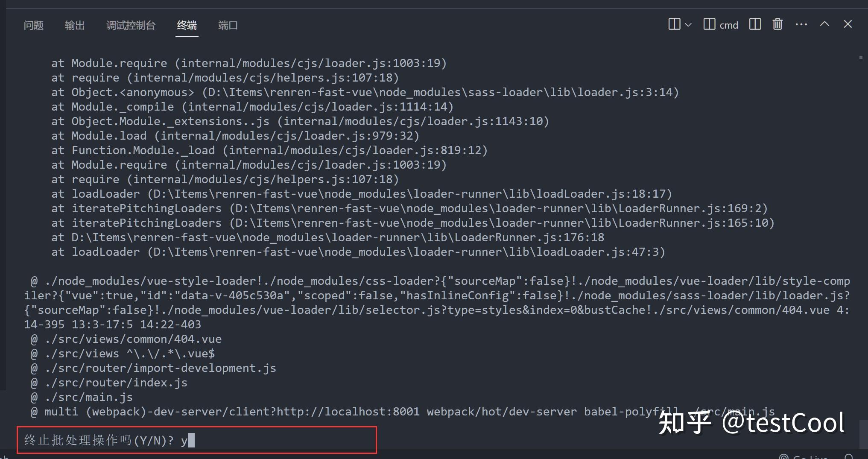Split the current cmd terminal
The height and width of the screenshot is (459, 868).
point(755,24)
